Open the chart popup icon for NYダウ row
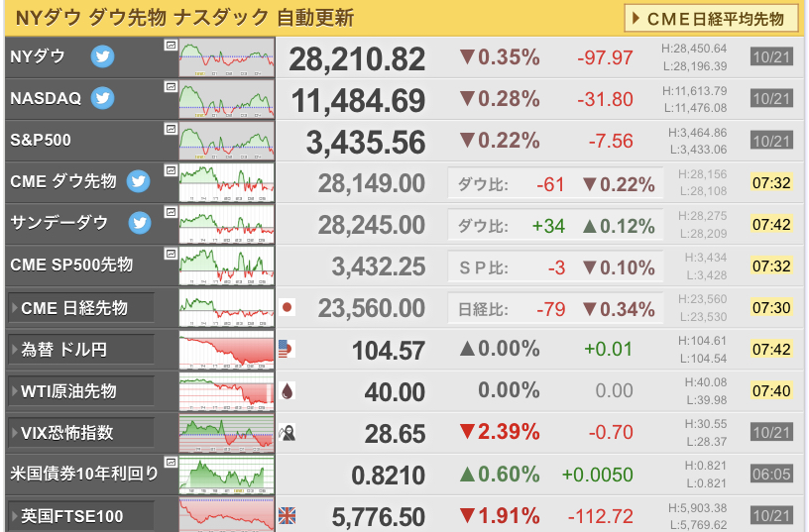 click(171, 45)
